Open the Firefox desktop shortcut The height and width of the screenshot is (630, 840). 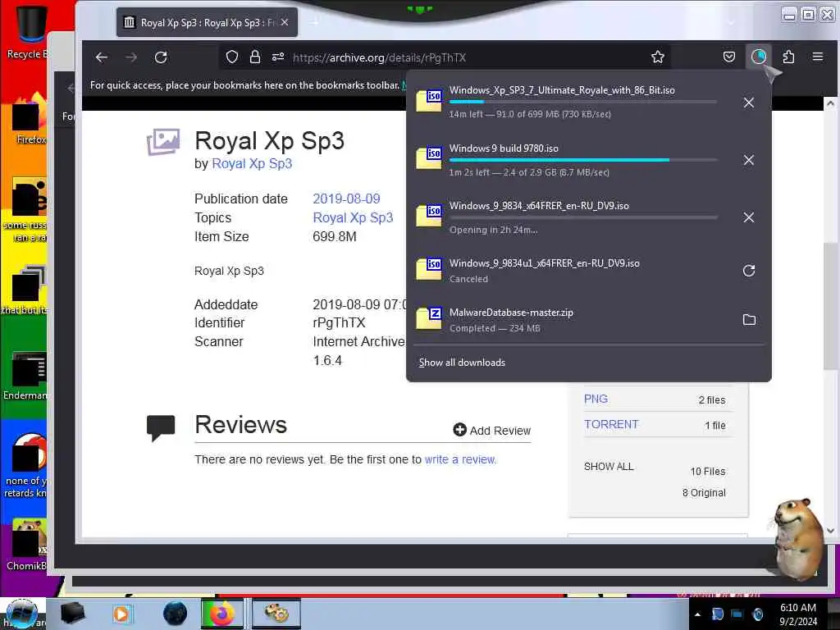[30, 118]
